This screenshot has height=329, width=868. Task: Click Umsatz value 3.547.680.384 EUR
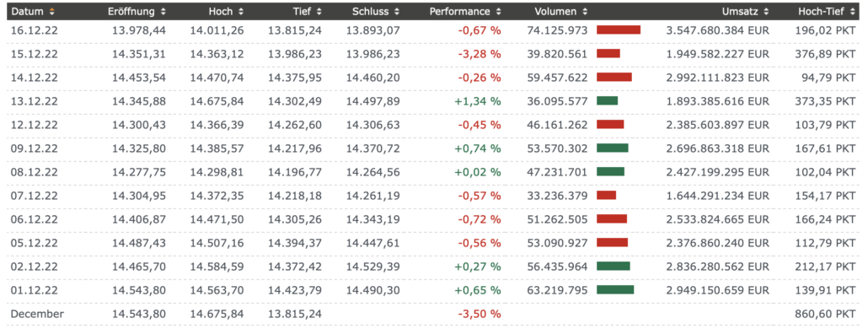pos(717,30)
